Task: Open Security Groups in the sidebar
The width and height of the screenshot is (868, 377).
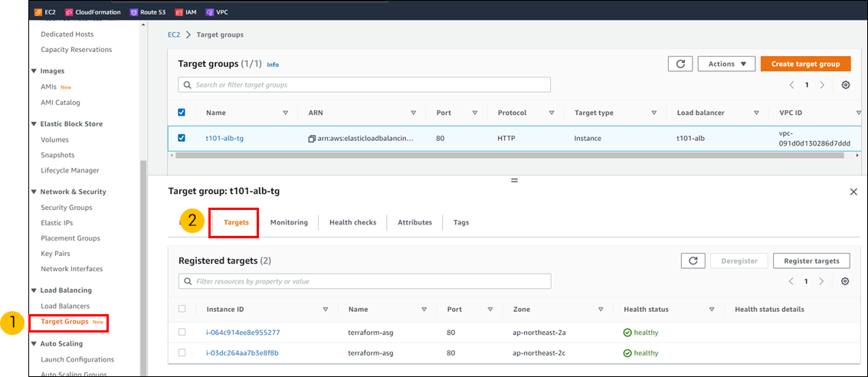Action: pos(67,208)
